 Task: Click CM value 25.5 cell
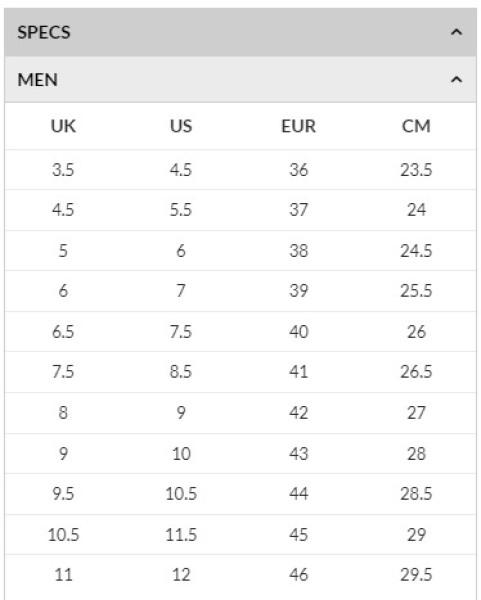pos(416,291)
